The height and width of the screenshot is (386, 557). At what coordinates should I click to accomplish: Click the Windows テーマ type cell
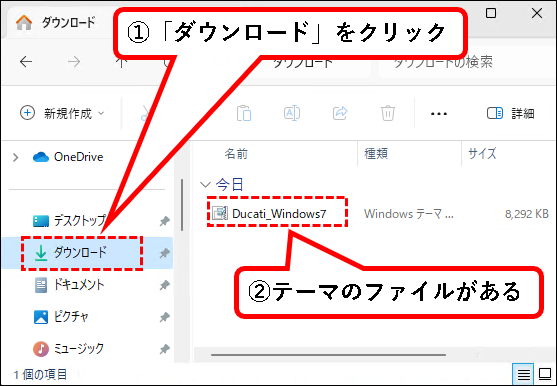pyautogui.click(x=409, y=214)
